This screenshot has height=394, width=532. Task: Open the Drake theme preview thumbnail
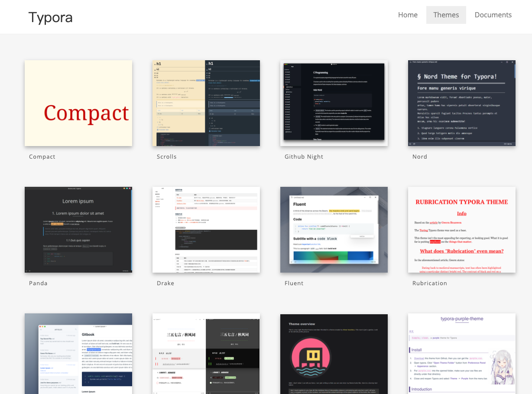point(206,230)
